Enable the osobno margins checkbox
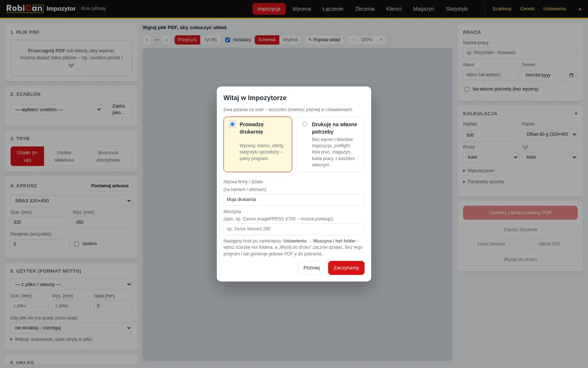 pyautogui.click(x=76, y=244)
